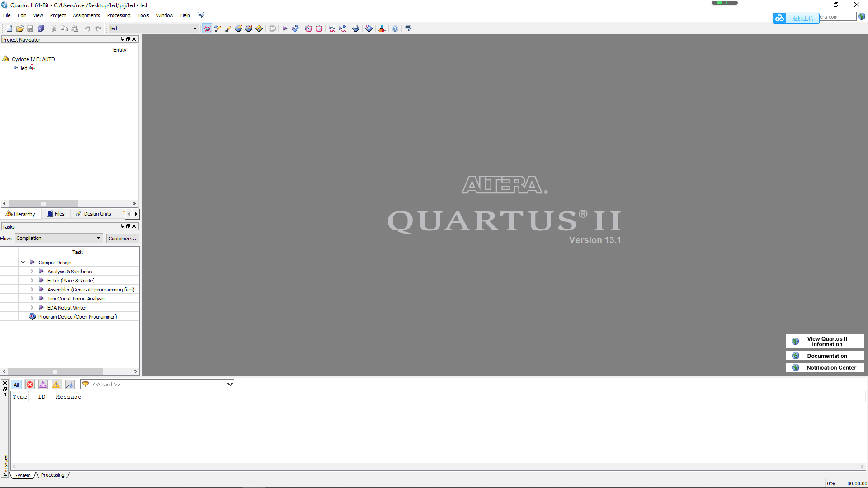Open the Programmer toolbar icon
868x488 pixels.
pos(369,28)
